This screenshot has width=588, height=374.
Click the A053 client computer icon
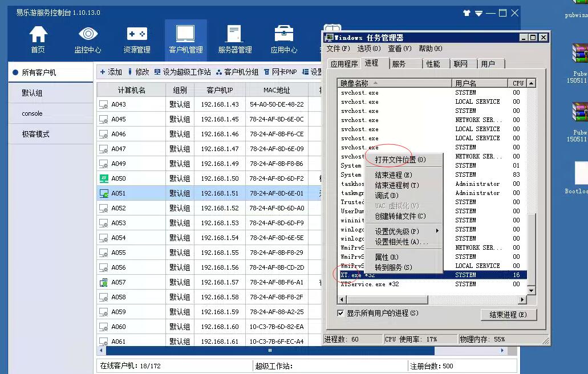(103, 223)
